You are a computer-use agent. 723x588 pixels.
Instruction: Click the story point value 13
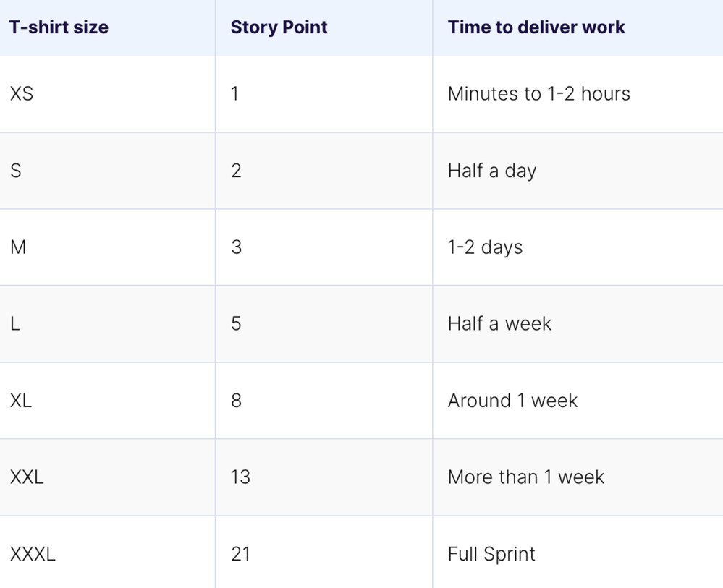240,477
